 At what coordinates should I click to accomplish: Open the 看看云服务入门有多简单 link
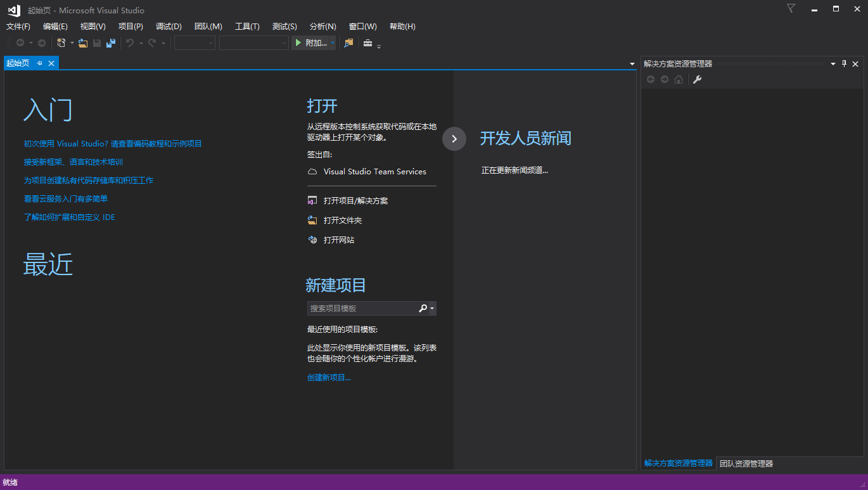click(66, 199)
